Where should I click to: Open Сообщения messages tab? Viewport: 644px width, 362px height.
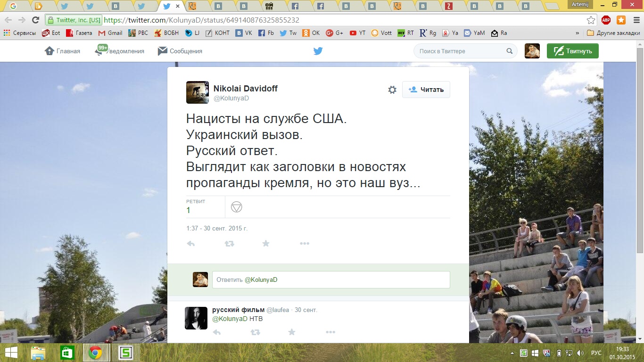point(180,51)
